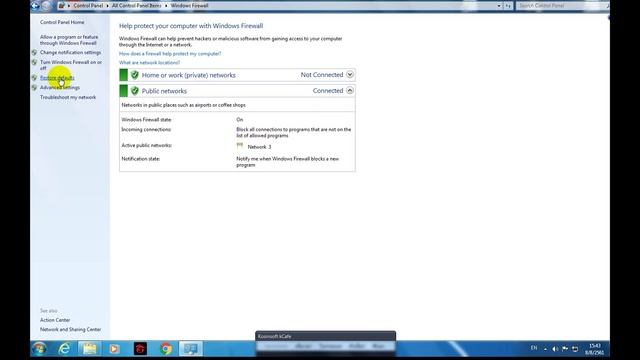Open Windows Media Player from taskbar
Screen dimensions: 640x360
click(115, 349)
